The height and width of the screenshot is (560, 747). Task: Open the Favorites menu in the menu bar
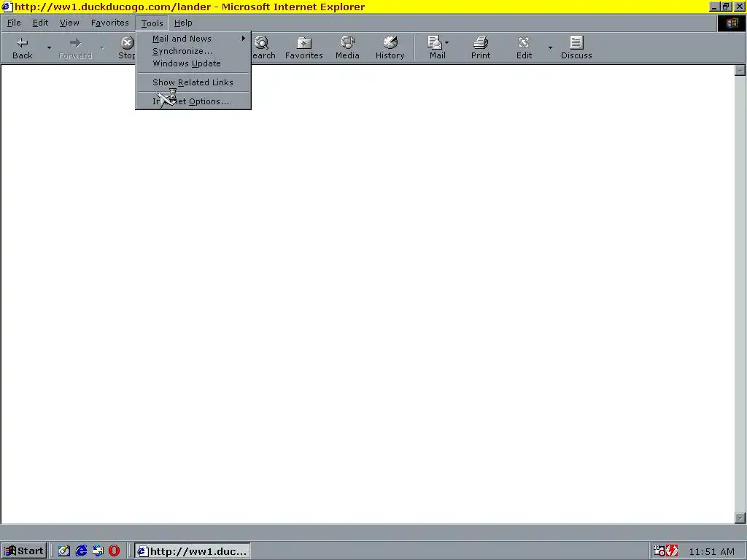pos(110,23)
